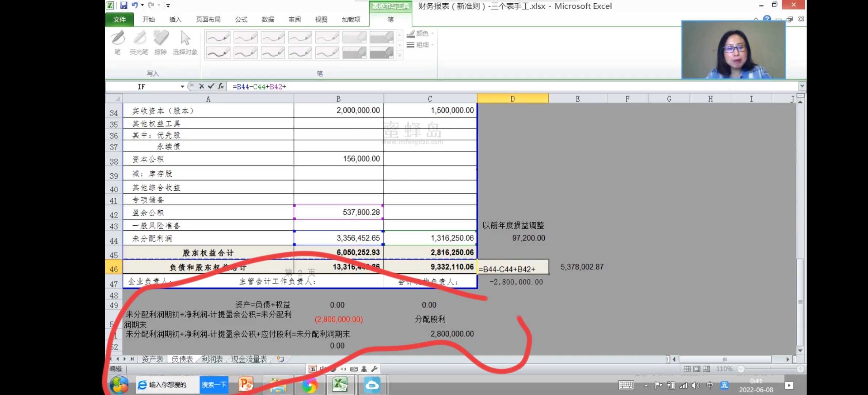
Task: Select column D header
Action: tap(513, 99)
